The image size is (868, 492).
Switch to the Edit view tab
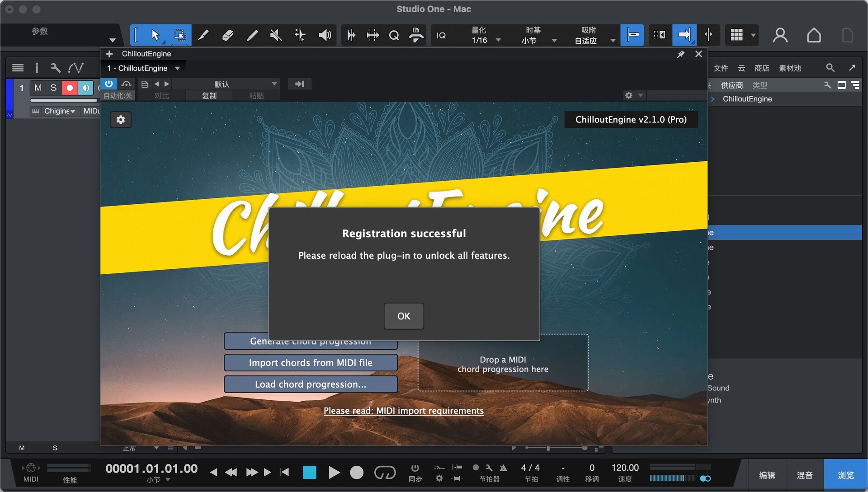coord(767,475)
